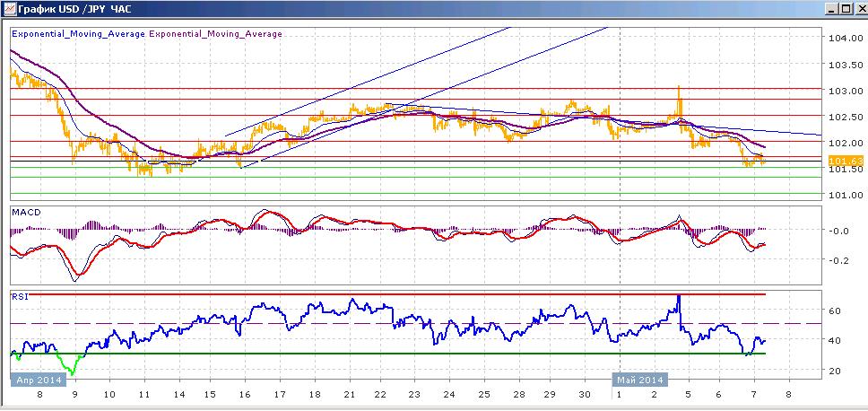Click the 20 level on RSI axis

(x=836, y=371)
